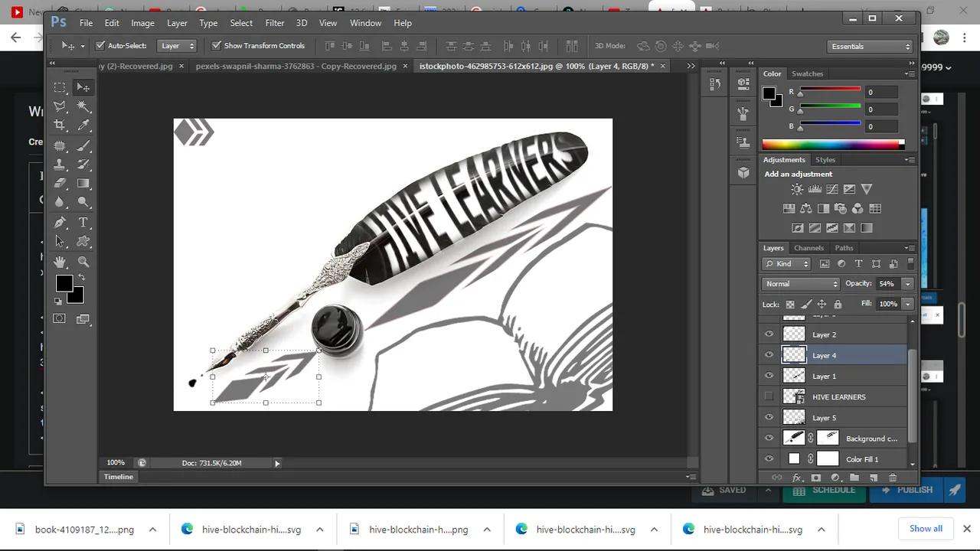
Task: Select the Gradient tool
Action: point(83,184)
